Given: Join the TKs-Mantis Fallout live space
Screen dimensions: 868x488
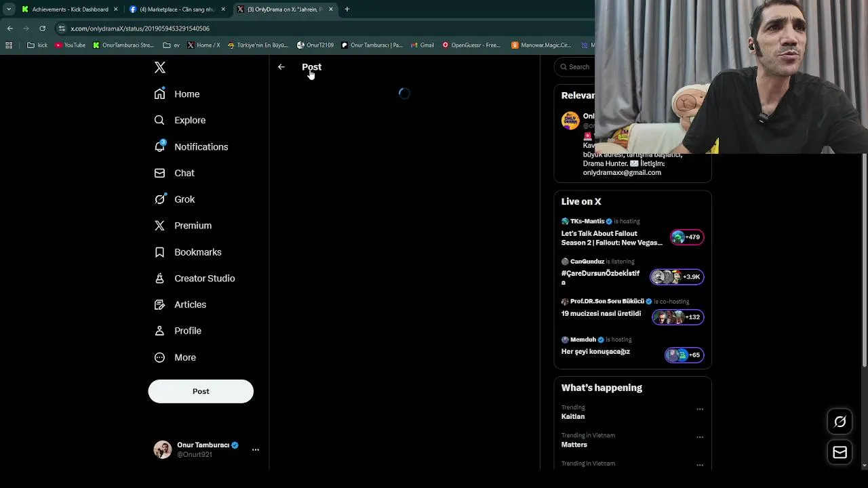Looking at the screenshot, I should pos(633,232).
